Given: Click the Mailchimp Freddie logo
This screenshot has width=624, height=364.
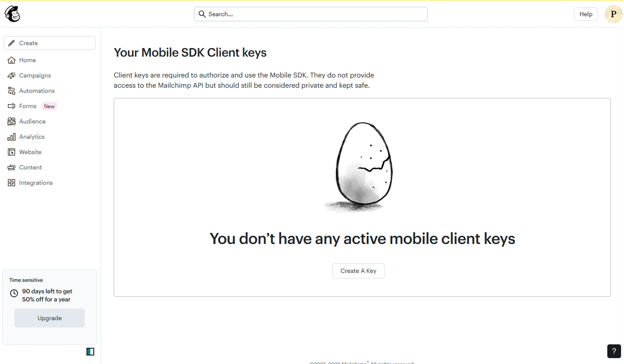Looking at the screenshot, I should point(12,14).
